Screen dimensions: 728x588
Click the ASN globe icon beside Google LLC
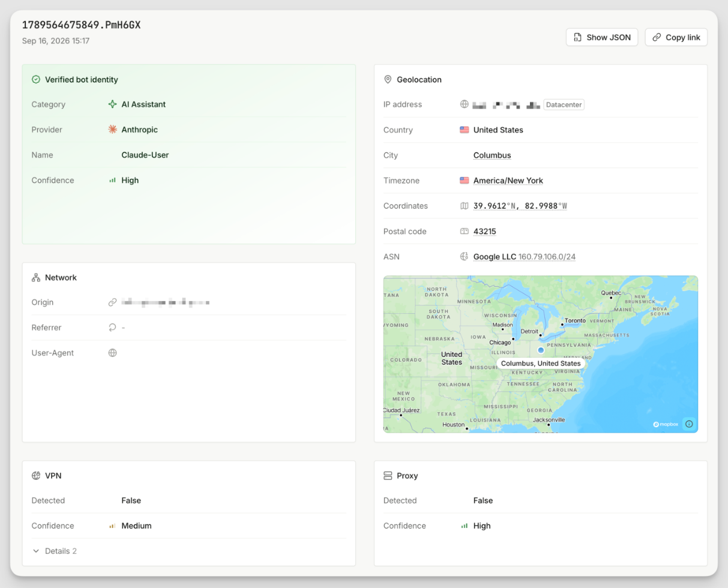point(464,257)
